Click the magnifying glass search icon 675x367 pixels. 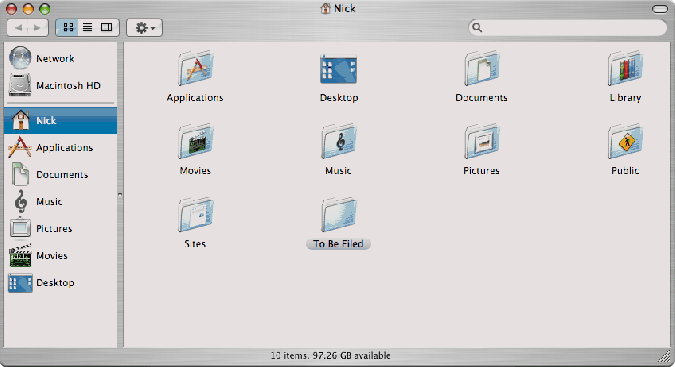tap(477, 28)
